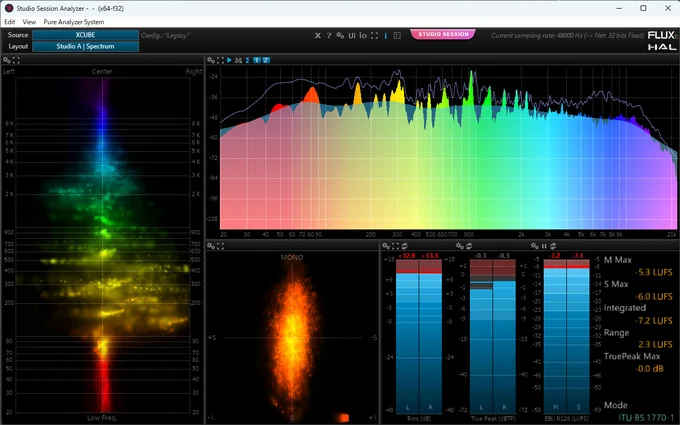Toggle the M magnitude icon in spectrum toolbar
Screen dimensions: 680x425
coord(238,60)
